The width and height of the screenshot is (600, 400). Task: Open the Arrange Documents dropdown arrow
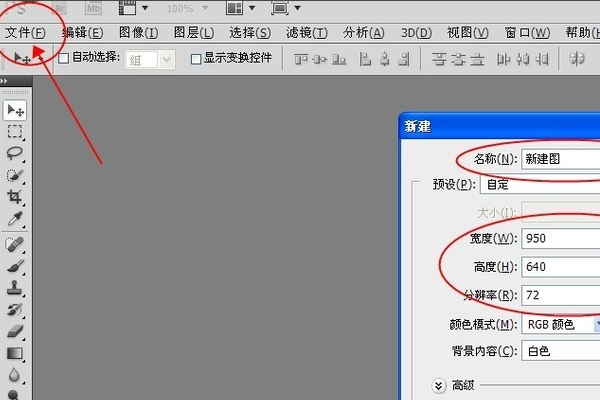click(x=252, y=8)
